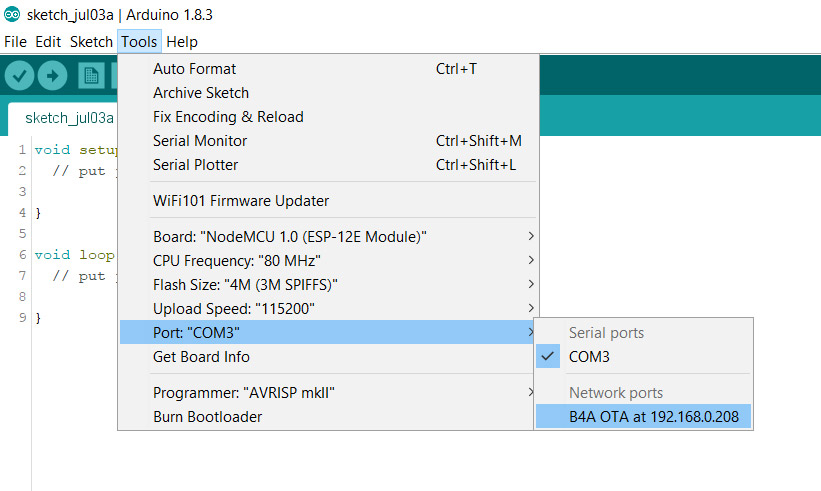Open the Help menu
Image resolution: width=821 pixels, height=491 pixels.
click(x=182, y=42)
